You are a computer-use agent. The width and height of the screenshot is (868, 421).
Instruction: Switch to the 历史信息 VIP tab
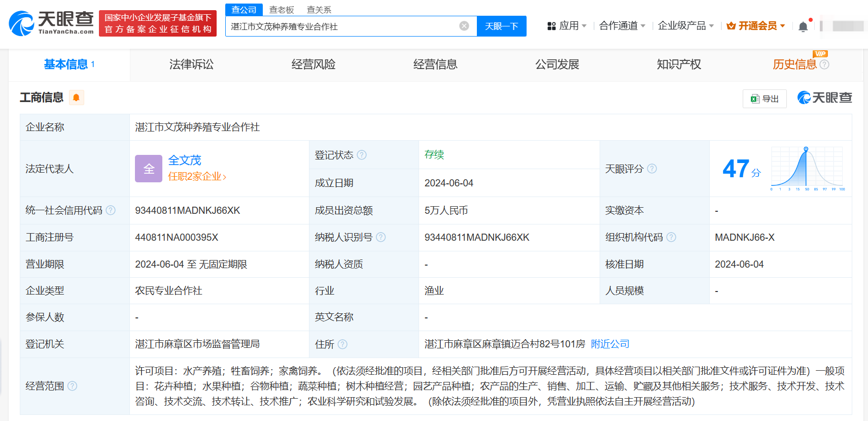pos(794,64)
